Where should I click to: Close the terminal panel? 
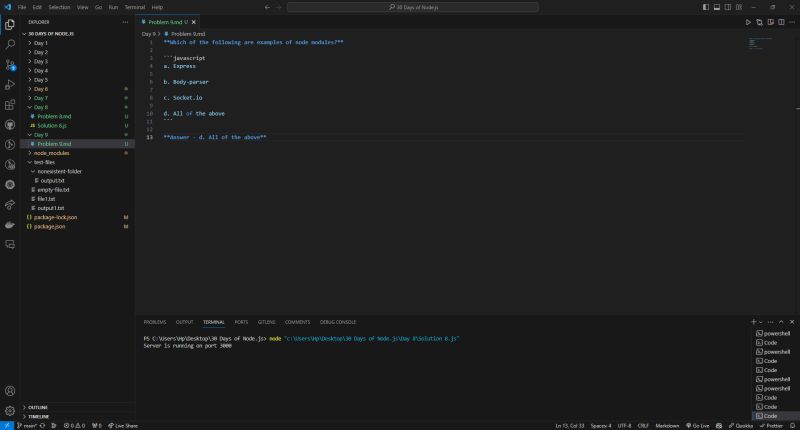[792, 322]
